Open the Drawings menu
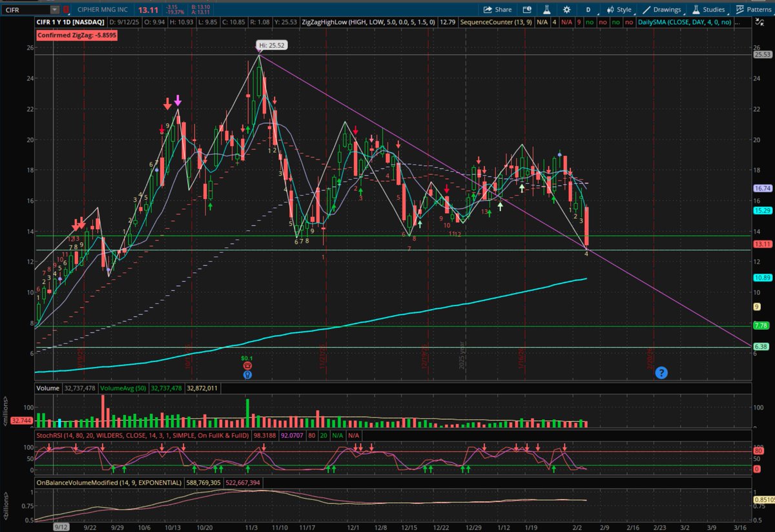775x532 pixels. pyautogui.click(x=662, y=10)
